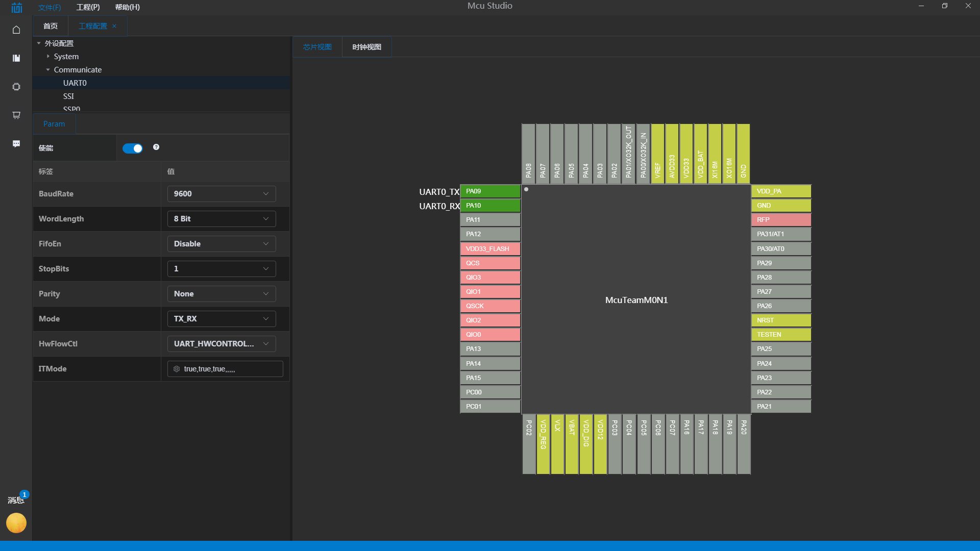This screenshot has width=980, height=551.
Task: Close the 工程配置 tab
Action: coord(114,26)
